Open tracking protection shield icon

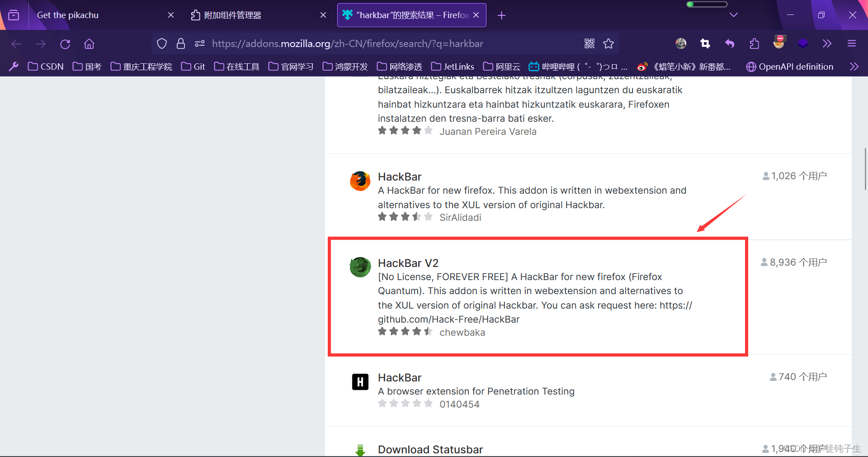pos(162,43)
